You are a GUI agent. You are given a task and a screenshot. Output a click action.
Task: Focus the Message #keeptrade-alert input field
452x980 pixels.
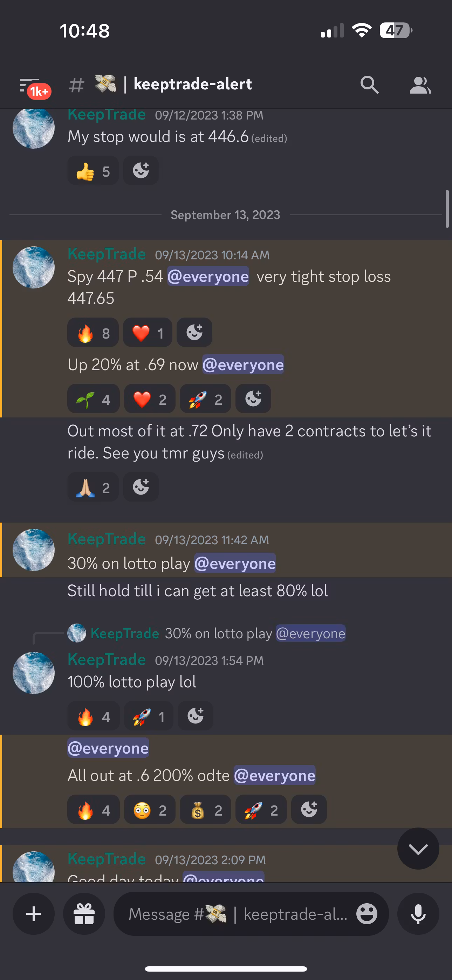tap(238, 914)
